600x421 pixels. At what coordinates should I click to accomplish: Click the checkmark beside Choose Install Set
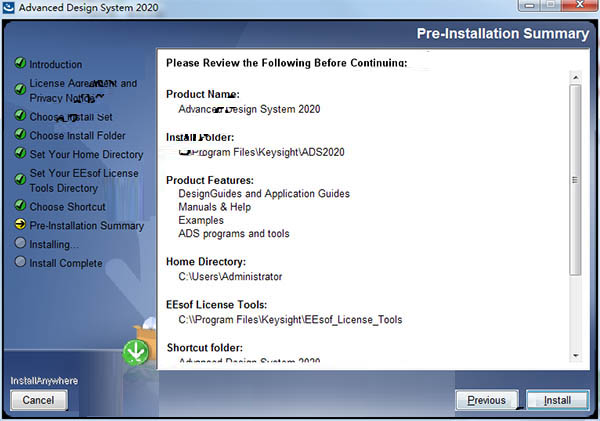20,115
